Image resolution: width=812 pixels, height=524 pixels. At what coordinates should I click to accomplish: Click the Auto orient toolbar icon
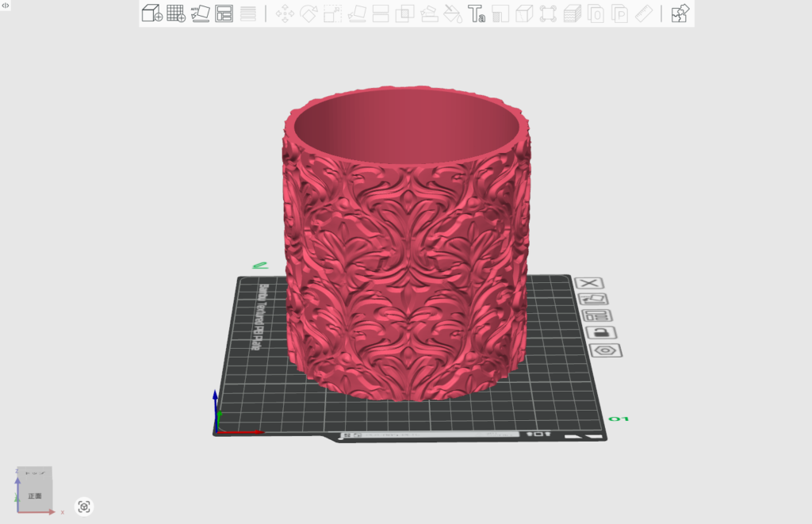click(x=201, y=13)
